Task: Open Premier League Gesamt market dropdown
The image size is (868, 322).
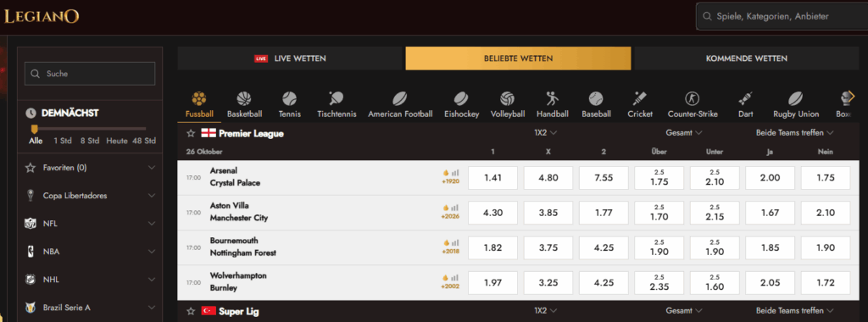Action: [x=684, y=133]
